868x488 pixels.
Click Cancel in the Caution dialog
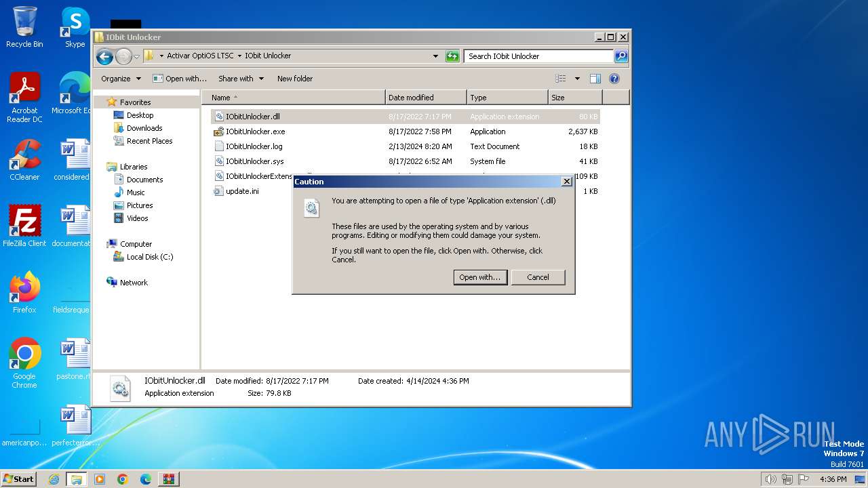click(x=538, y=277)
